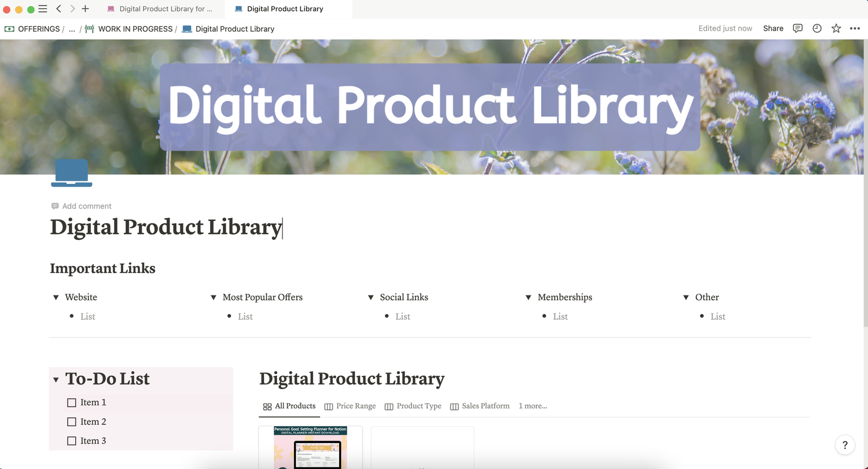The image size is (868, 469).
Task: Collapse the Most Popular Offers toggle
Action: (213, 297)
